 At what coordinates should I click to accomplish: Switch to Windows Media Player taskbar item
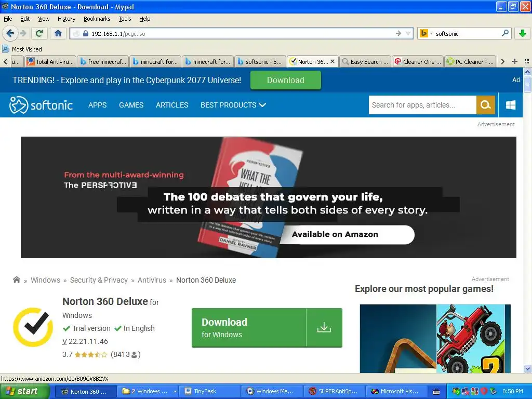click(x=272, y=391)
